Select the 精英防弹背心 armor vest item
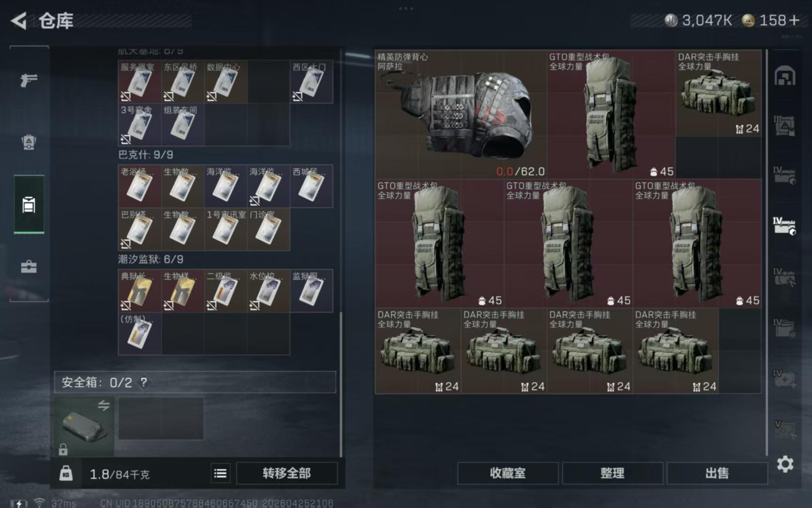The height and width of the screenshot is (508, 812). pyautogui.click(x=461, y=114)
